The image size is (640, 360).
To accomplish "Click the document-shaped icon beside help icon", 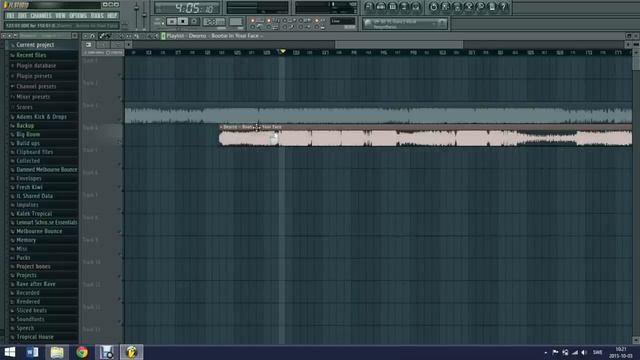I will point(492,7).
